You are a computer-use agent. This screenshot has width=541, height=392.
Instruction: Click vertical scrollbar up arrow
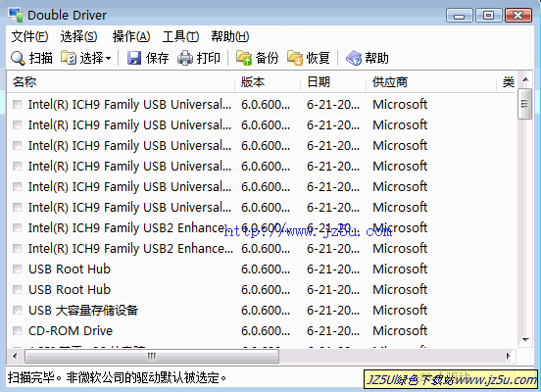pos(525,79)
